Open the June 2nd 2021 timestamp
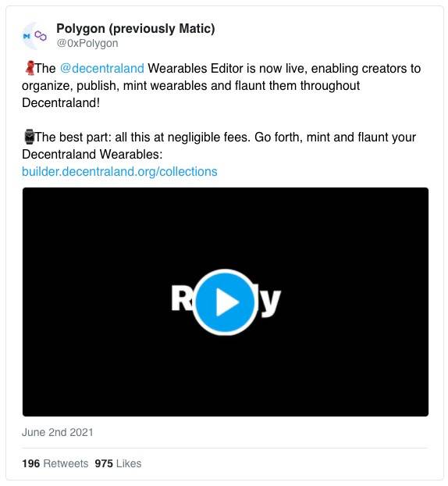Screen dimensions: 448x486 tap(57, 432)
